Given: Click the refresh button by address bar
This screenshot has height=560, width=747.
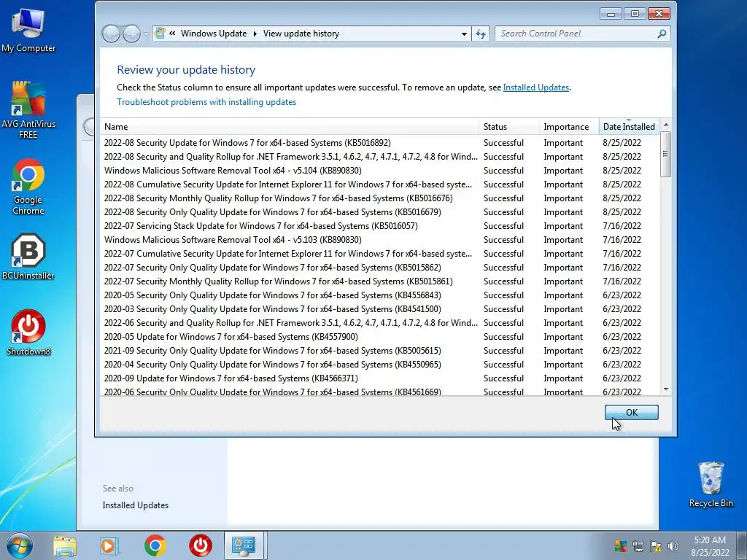Looking at the screenshot, I should [x=481, y=34].
